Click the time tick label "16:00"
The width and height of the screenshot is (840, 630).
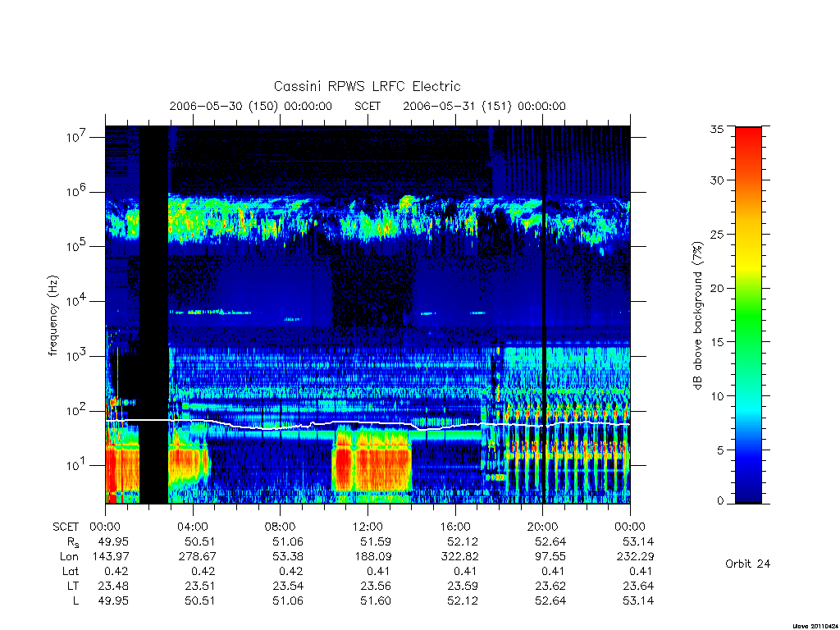click(455, 527)
